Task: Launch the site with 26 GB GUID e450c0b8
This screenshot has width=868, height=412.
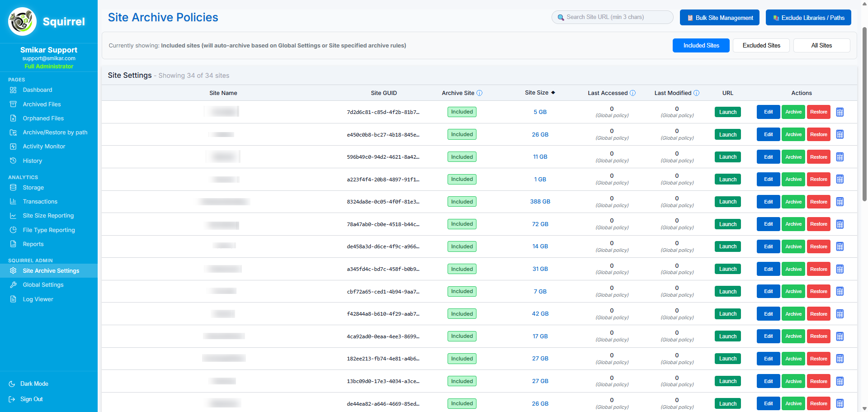Action: click(727, 135)
